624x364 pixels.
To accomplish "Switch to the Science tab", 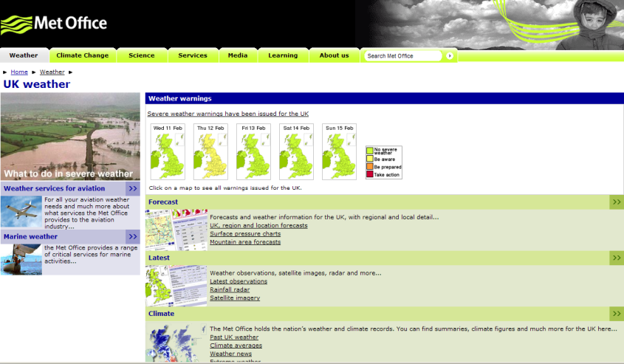I will 142,55.
